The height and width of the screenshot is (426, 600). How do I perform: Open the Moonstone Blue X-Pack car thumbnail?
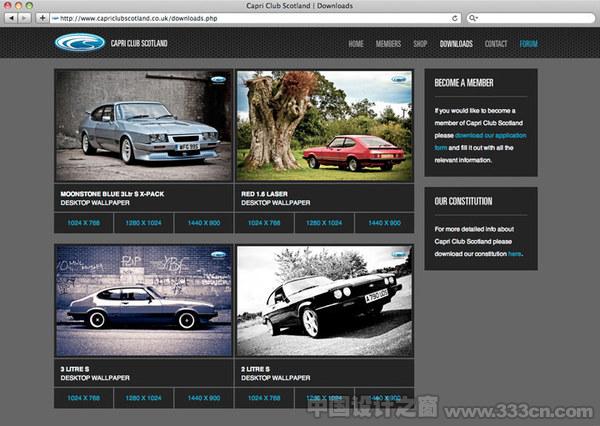coord(143,126)
